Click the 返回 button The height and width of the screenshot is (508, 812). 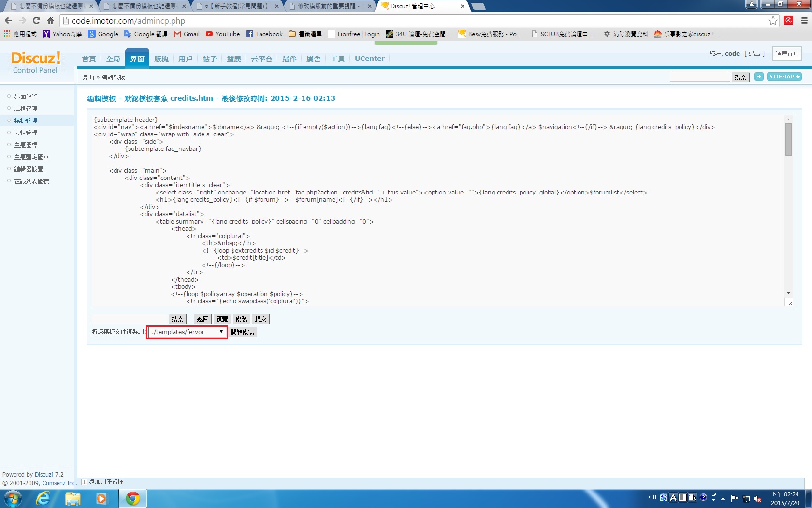203,319
